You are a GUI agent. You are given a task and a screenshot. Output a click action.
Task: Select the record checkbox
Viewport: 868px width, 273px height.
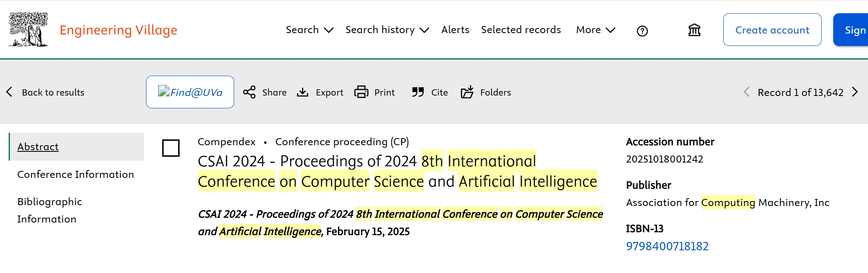coord(171,148)
